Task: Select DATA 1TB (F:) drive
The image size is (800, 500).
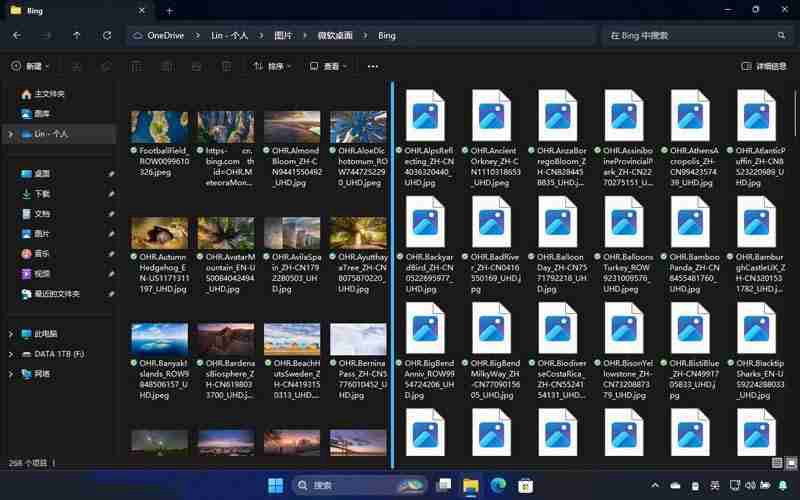Action: coord(53,354)
